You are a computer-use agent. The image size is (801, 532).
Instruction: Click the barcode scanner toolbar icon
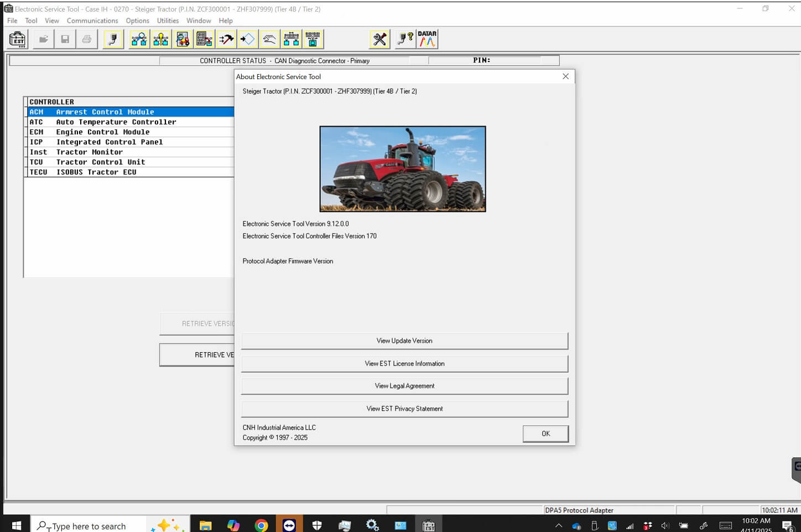[313, 39]
